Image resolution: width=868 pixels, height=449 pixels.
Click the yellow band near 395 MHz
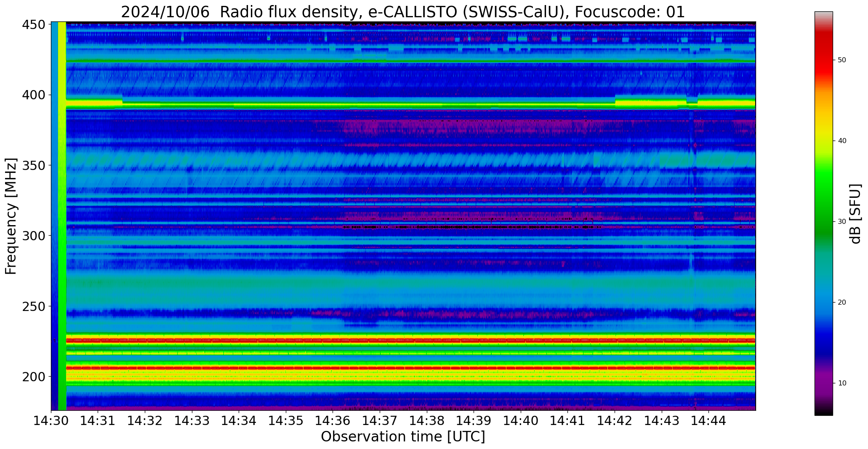pos(410,104)
